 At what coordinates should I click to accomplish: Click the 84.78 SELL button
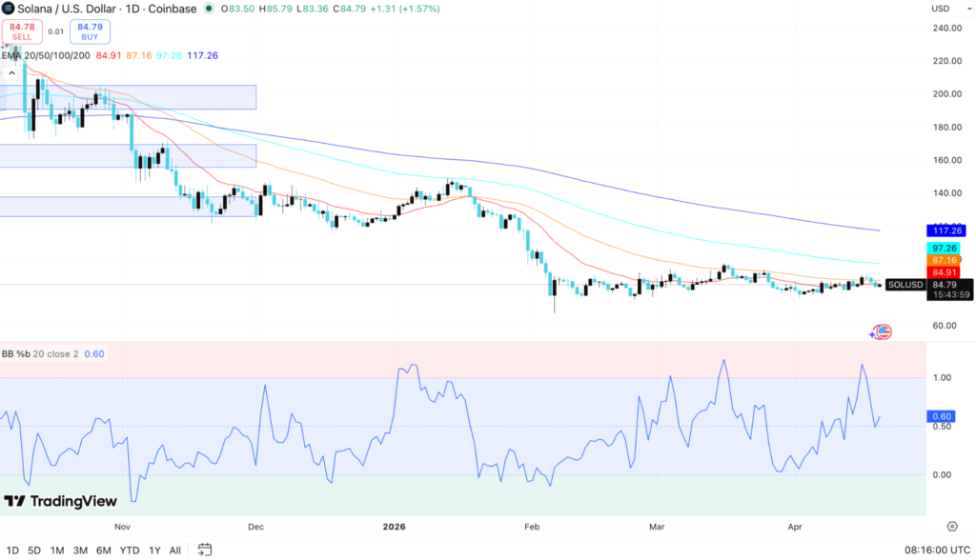(21, 31)
